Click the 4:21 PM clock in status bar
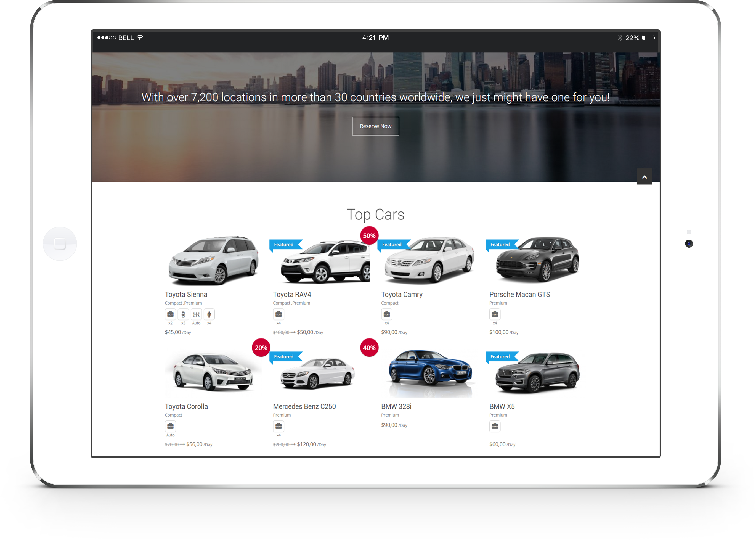 click(375, 38)
